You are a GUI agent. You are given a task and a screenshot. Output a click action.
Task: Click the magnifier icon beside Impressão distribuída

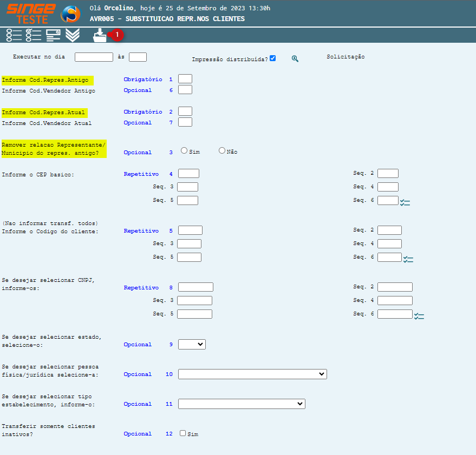[x=295, y=58]
